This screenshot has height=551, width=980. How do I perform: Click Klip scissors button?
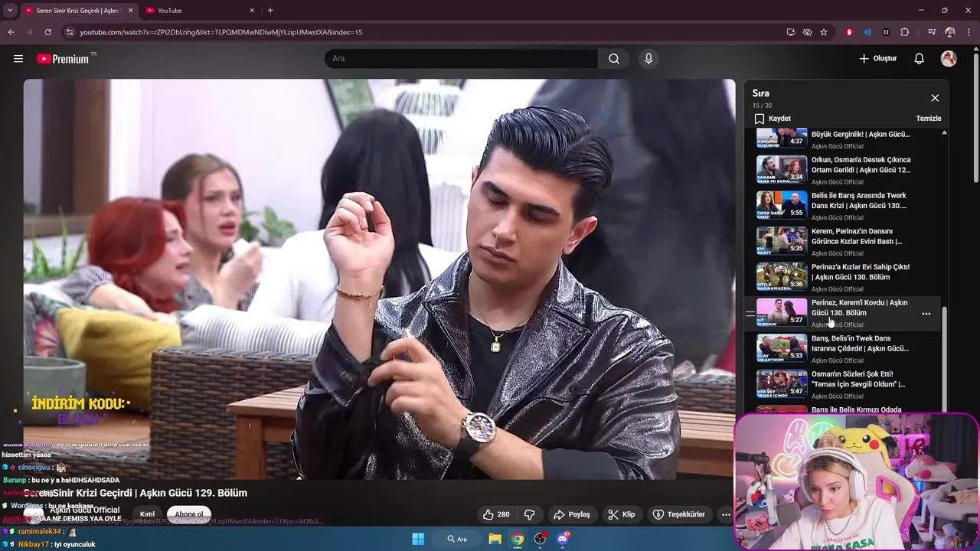point(622,514)
